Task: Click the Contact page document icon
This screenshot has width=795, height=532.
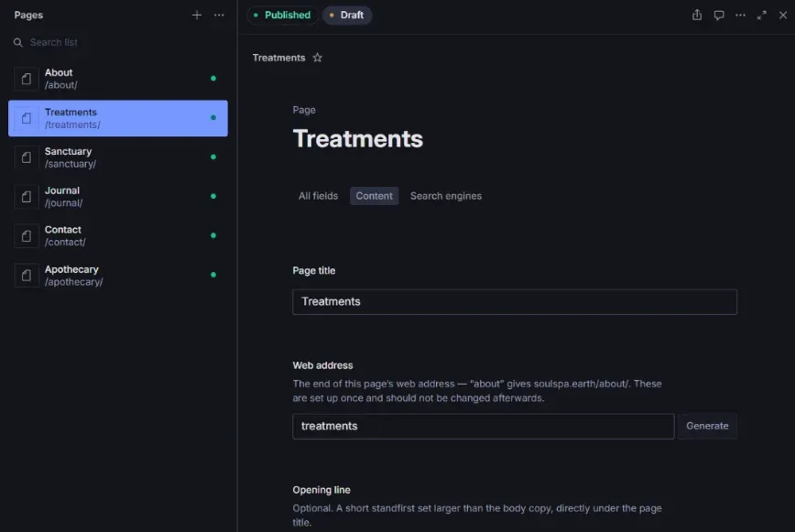Action: [27, 235]
